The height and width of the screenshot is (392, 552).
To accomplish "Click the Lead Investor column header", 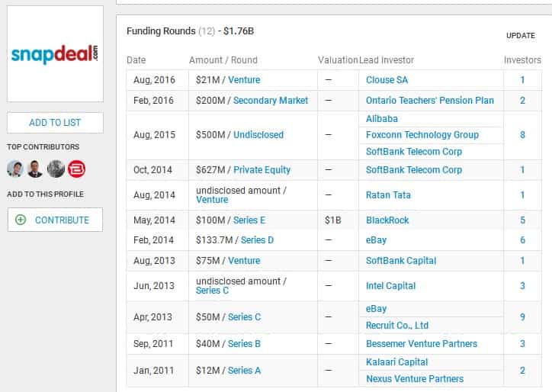I will pyautogui.click(x=387, y=60).
